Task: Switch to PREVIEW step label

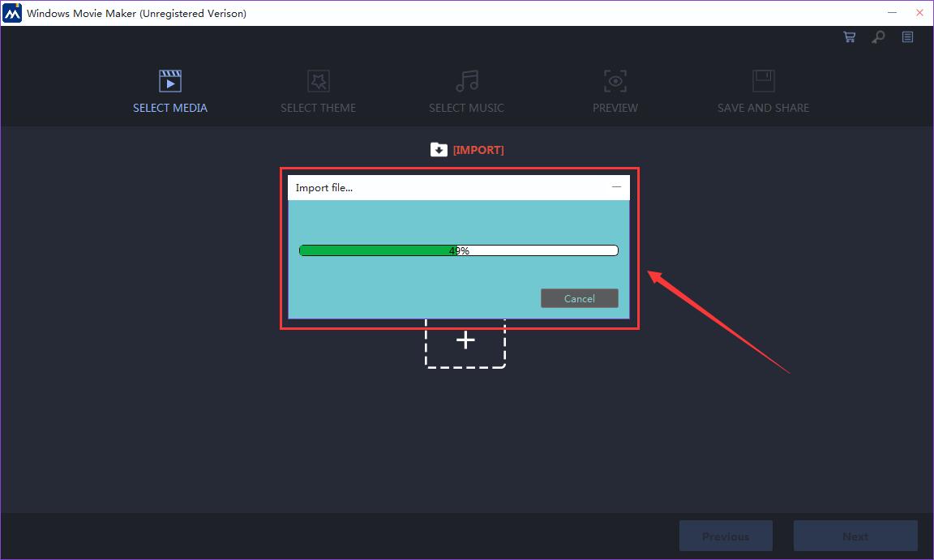Action: (x=615, y=108)
